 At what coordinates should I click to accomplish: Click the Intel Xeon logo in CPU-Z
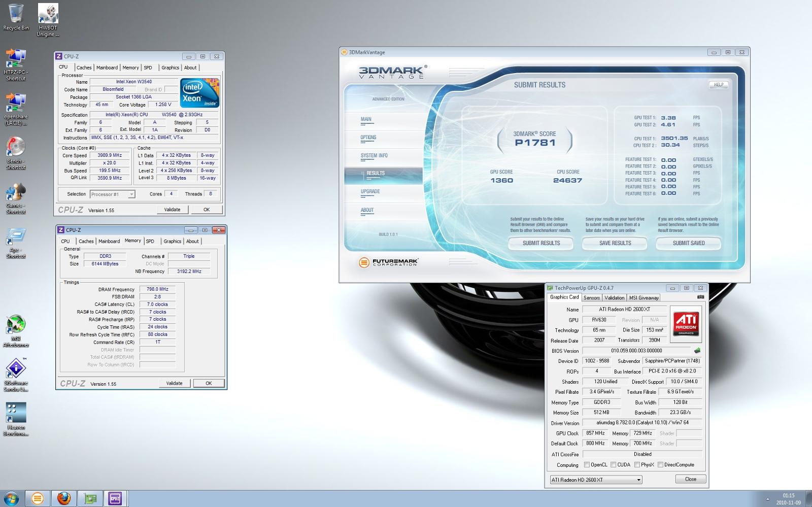tap(199, 92)
